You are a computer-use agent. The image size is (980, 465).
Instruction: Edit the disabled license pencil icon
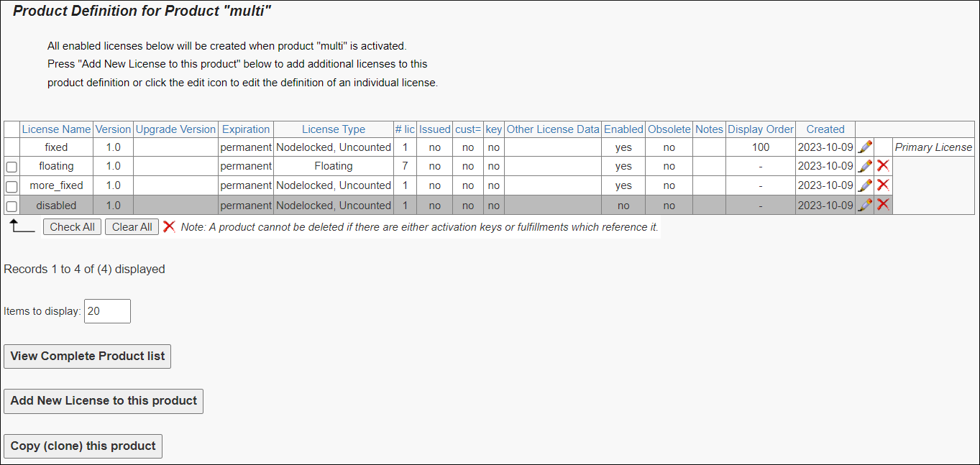point(865,205)
